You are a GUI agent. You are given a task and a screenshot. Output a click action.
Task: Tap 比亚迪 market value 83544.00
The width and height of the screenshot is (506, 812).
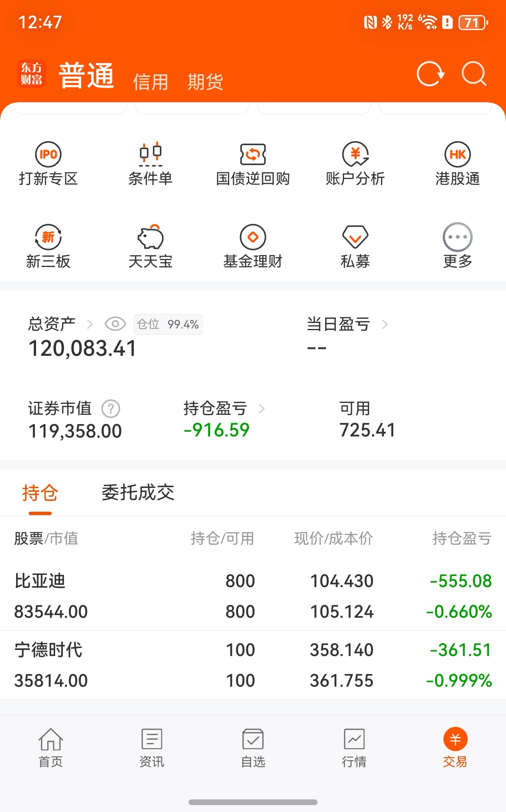[x=51, y=612]
